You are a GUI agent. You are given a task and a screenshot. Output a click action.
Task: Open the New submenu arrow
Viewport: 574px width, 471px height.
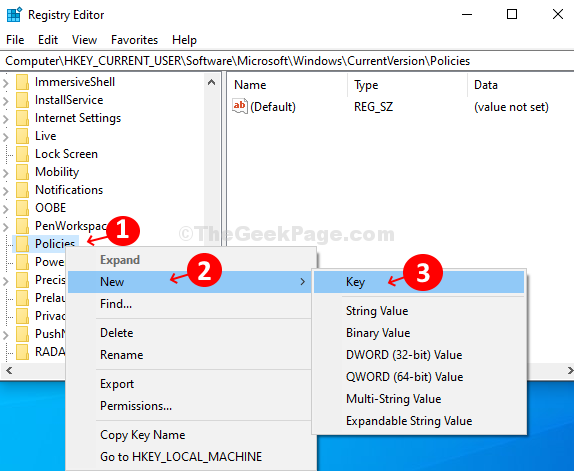click(302, 282)
